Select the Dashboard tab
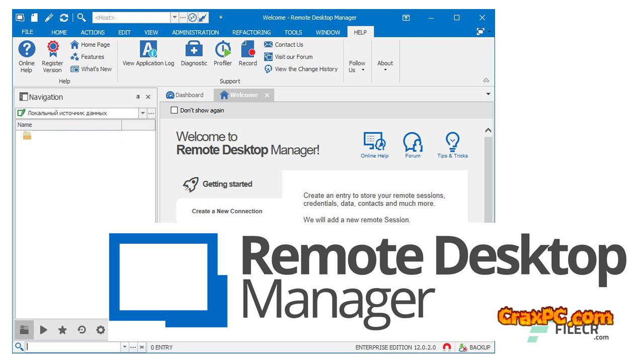Image resolution: width=644 pixels, height=362 pixels. pyautogui.click(x=185, y=95)
